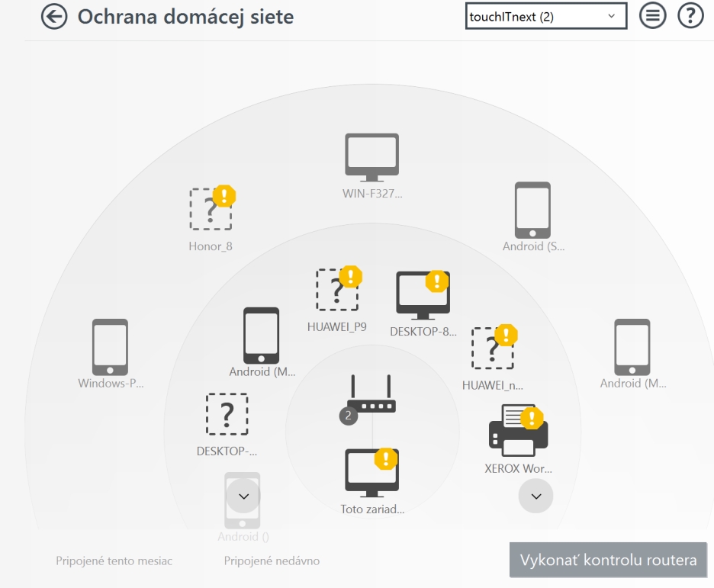Select the XEROX printer device
The height and width of the screenshot is (588, 714).
click(x=518, y=431)
